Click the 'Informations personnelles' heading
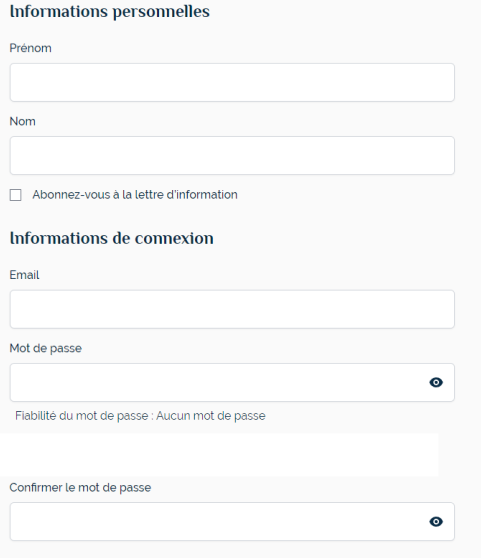Image resolution: width=481 pixels, height=558 pixels. point(110,12)
